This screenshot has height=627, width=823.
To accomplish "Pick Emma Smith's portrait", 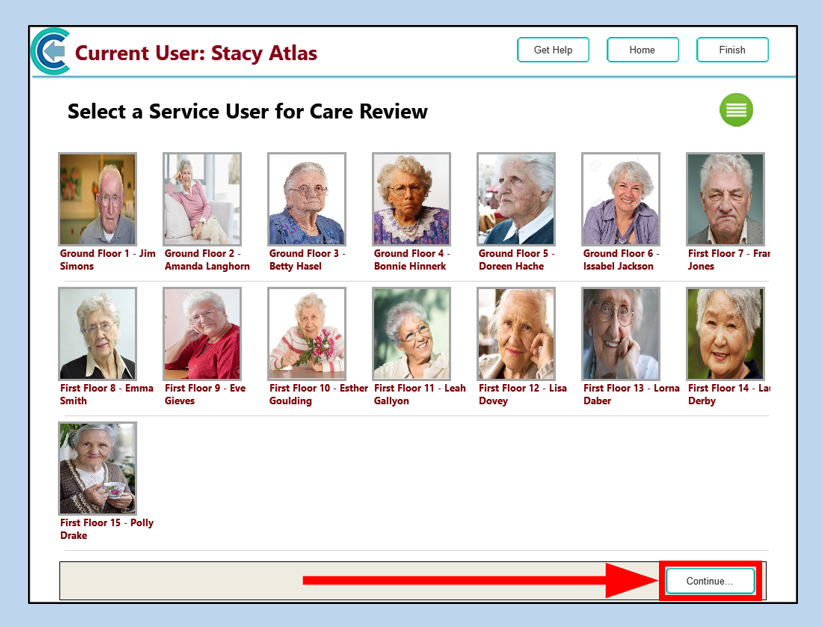I will [97, 334].
